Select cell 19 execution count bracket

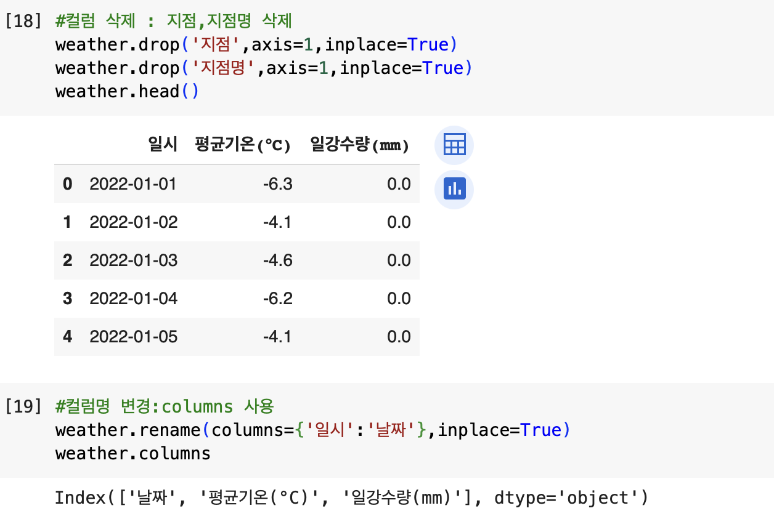tap(23, 406)
